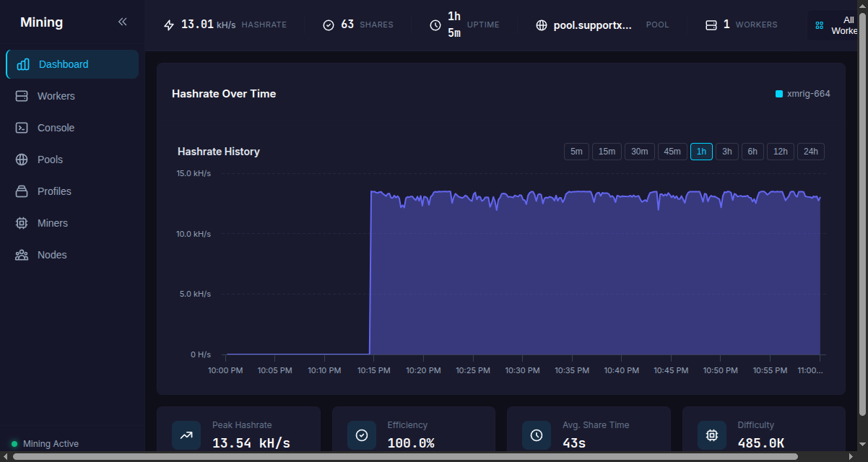This screenshot has height=462, width=868.
Task: Click the horizontal scrollbar at bottom
Action: coord(404,456)
